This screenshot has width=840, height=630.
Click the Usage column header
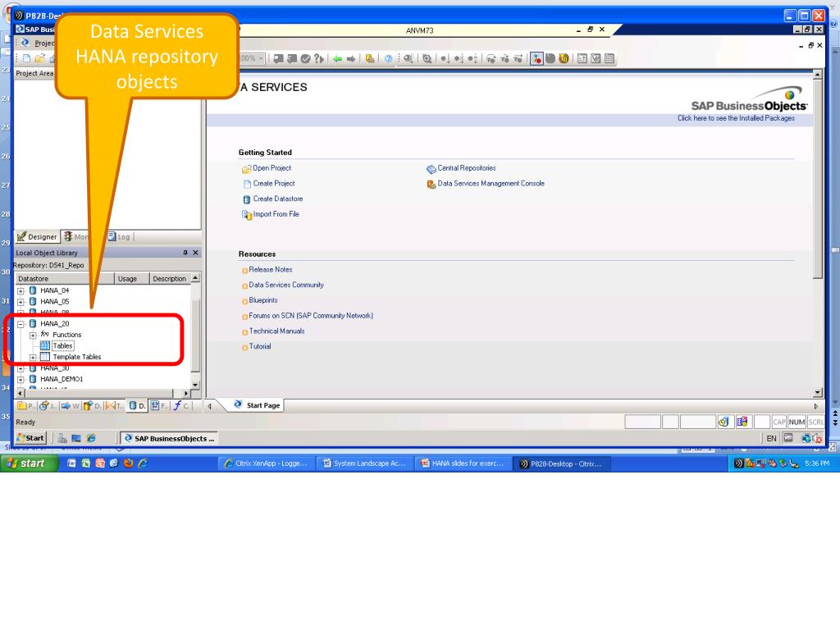click(x=131, y=279)
